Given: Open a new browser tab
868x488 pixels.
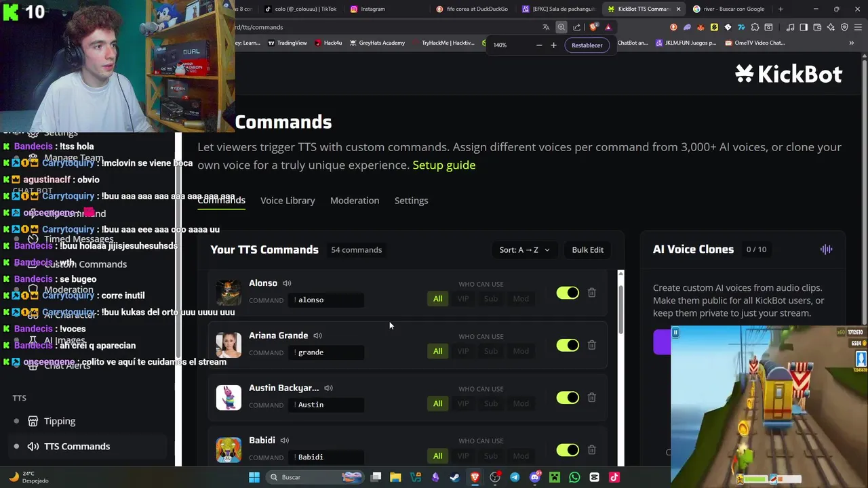Looking at the screenshot, I should [x=781, y=9].
